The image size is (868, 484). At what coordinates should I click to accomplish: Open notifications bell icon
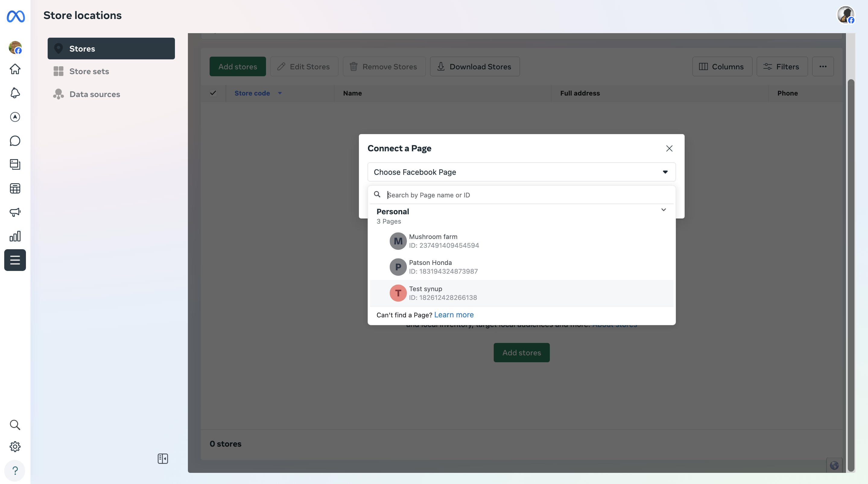[x=15, y=93]
